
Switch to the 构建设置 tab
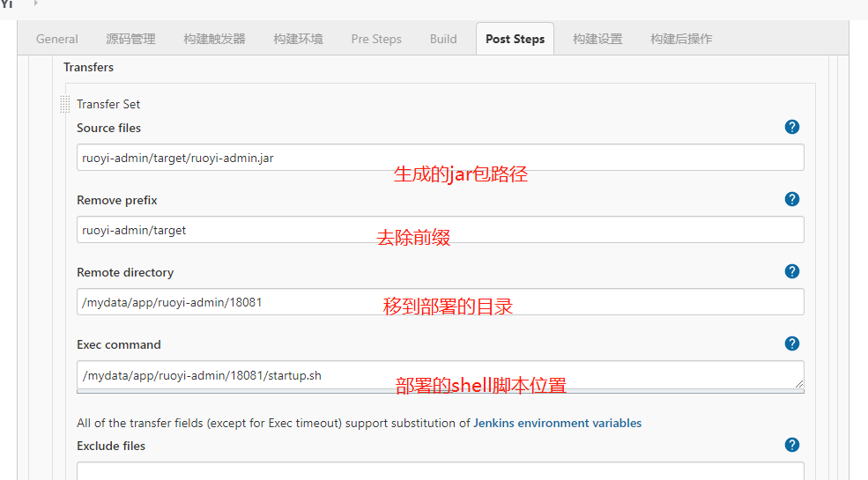click(597, 40)
